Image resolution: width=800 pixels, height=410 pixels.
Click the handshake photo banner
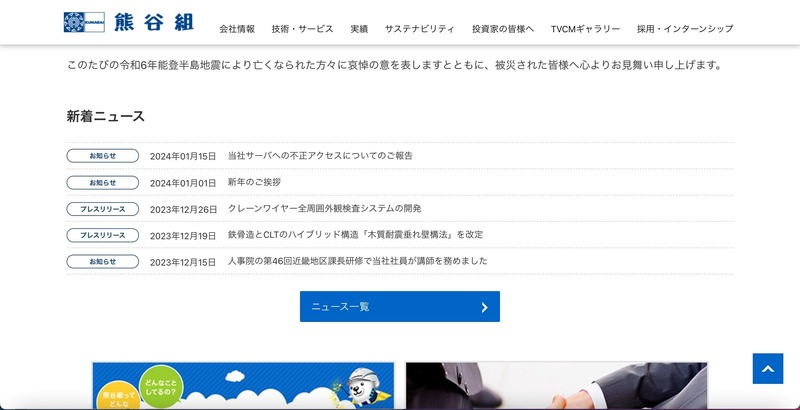point(556,386)
